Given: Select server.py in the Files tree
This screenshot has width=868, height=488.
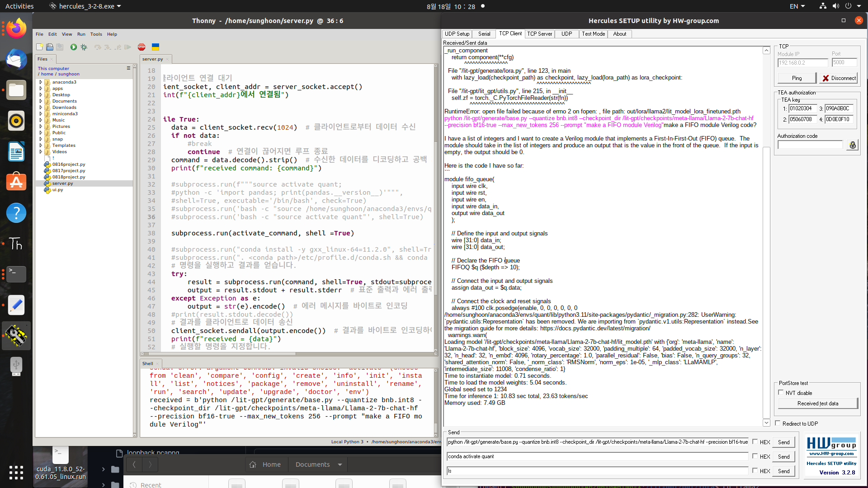Looking at the screenshot, I should [62, 183].
